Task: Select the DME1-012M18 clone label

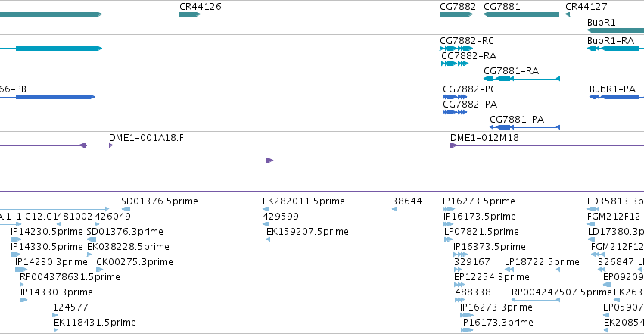Action: (x=484, y=138)
